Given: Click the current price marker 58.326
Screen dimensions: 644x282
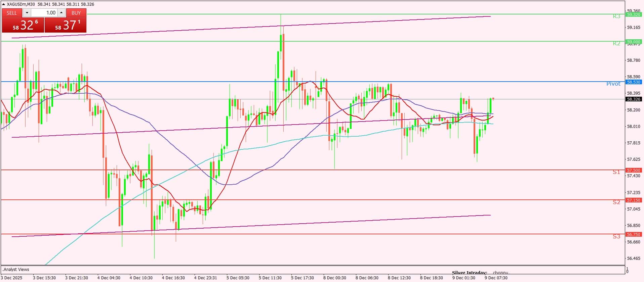Looking at the screenshot, I should pos(633,99).
